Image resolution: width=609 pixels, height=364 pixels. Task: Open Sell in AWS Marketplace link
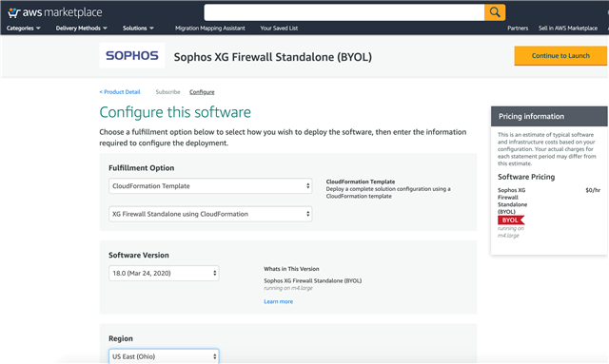(x=567, y=28)
